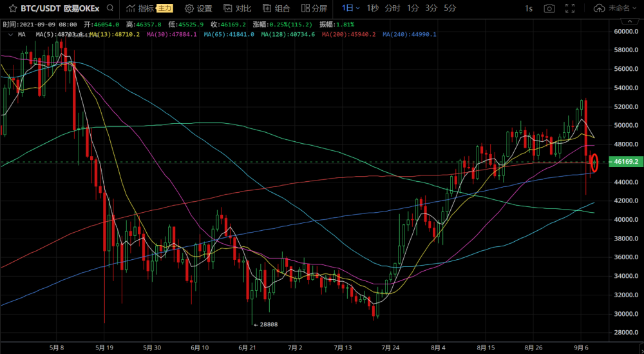
Task: Select the 1s refresh button
Action: pos(529,8)
